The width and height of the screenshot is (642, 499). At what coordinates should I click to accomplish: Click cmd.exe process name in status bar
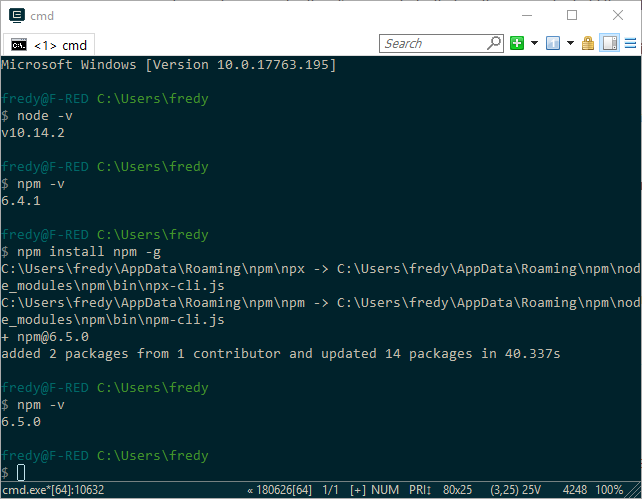click(x=52, y=490)
